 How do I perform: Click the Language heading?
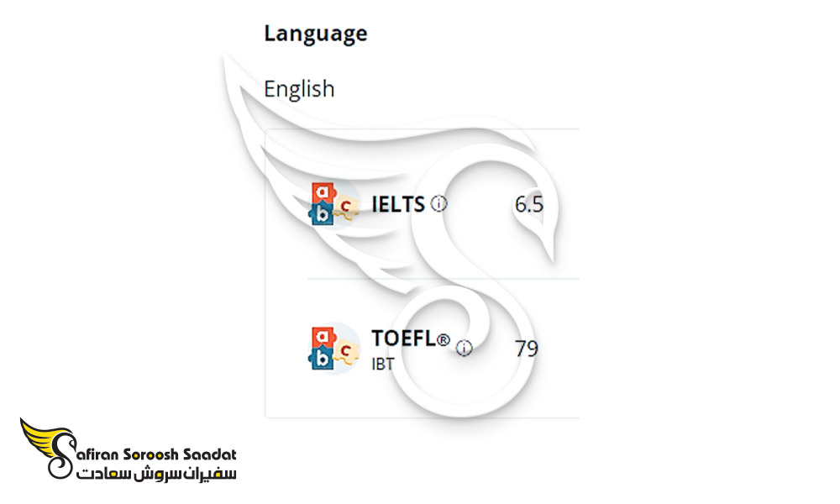316,34
